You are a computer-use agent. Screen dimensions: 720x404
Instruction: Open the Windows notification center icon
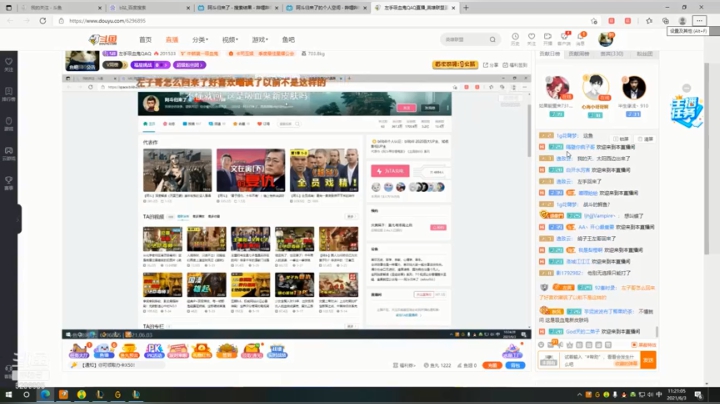pyautogui.click(x=698, y=395)
